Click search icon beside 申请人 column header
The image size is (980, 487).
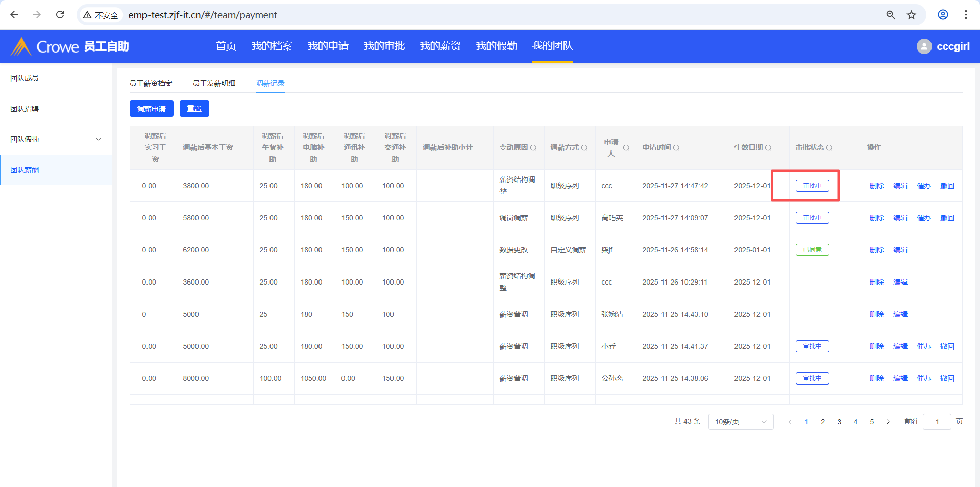point(626,148)
